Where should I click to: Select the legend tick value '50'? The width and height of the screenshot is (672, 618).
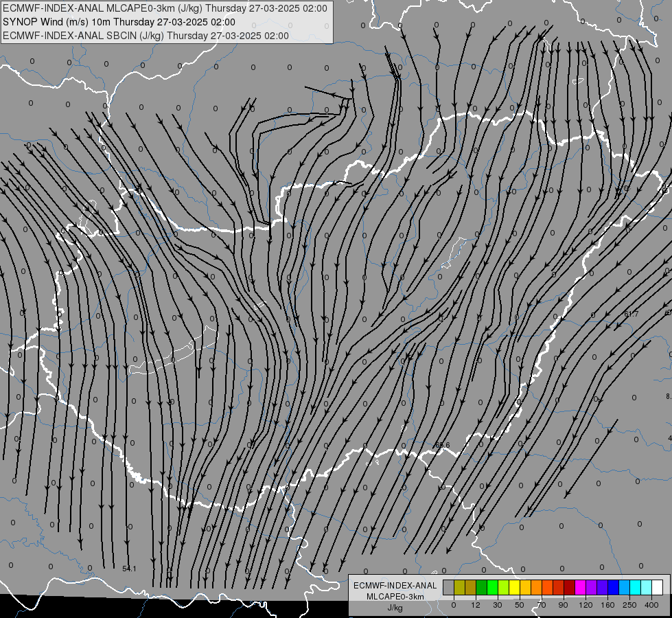point(520,605)
